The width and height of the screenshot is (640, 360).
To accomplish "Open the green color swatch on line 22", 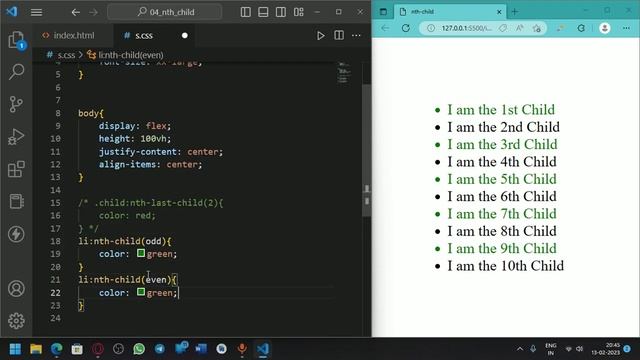I will (141, 292).
